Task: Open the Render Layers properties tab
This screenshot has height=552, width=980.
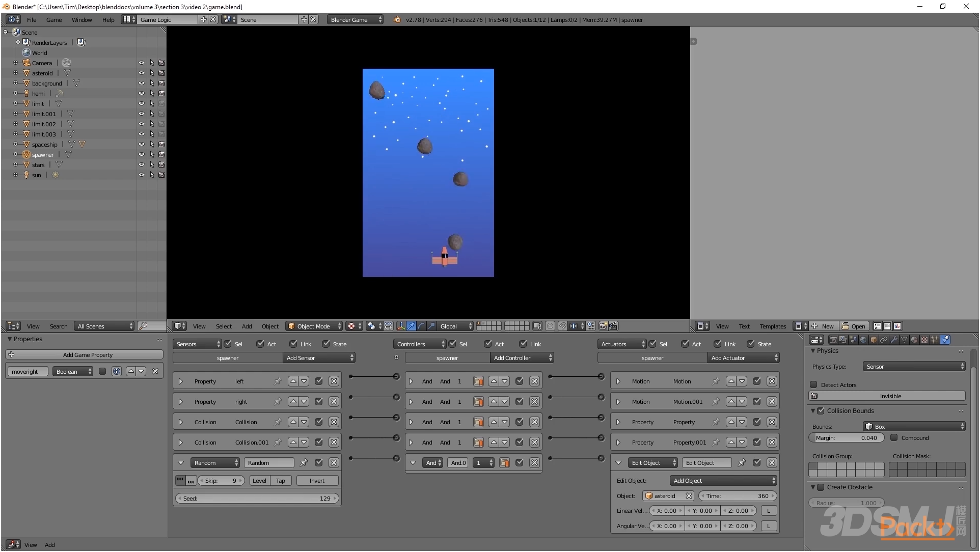Action: 843,340
